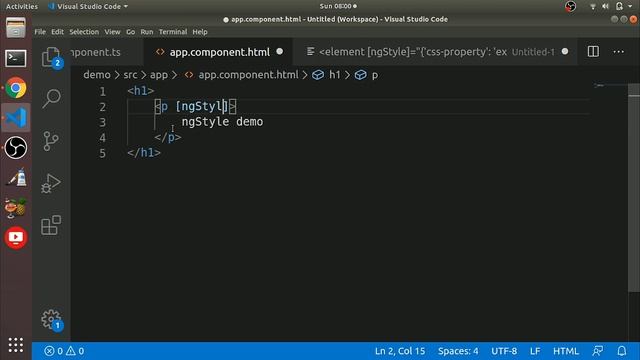Viewport: 640px width, 360px height.
Task: Open the YouTube red app in dock
Action: [x=16, y=237]
